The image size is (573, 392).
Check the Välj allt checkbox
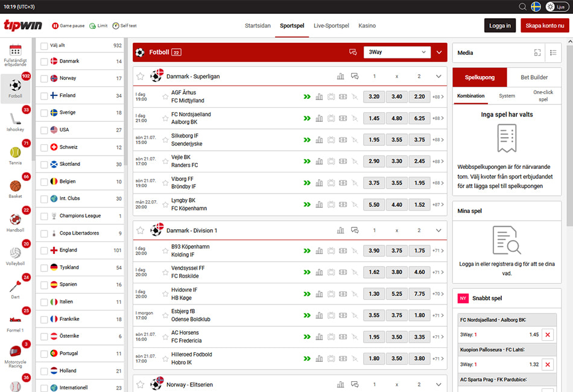point(44,46)
